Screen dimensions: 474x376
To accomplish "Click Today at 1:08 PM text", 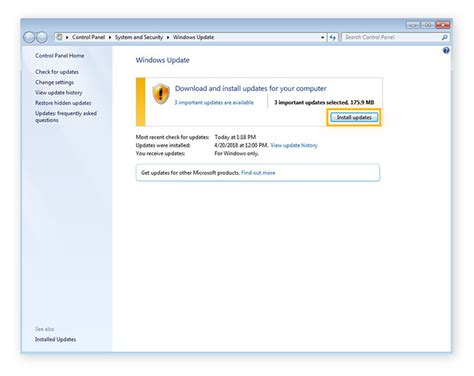I will (x=235, y=137).
